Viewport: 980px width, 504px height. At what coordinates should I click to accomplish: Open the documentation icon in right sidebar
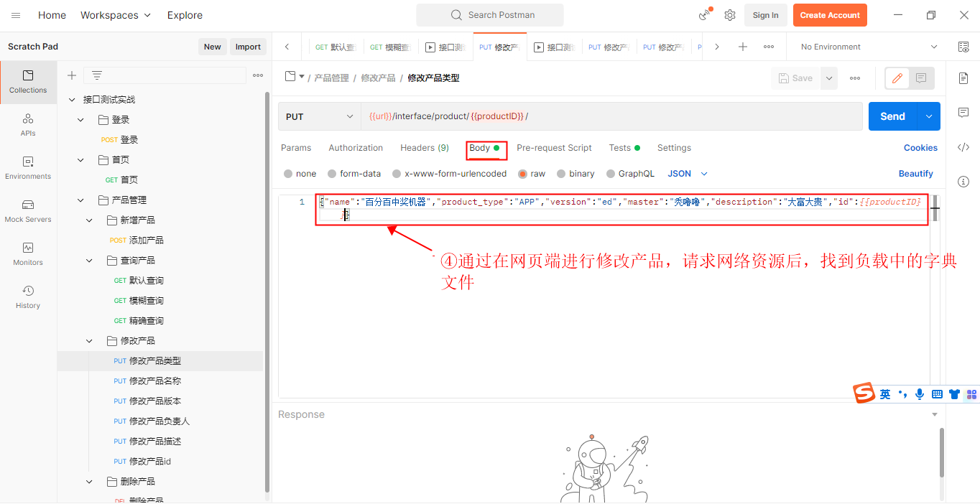[963, 78]
